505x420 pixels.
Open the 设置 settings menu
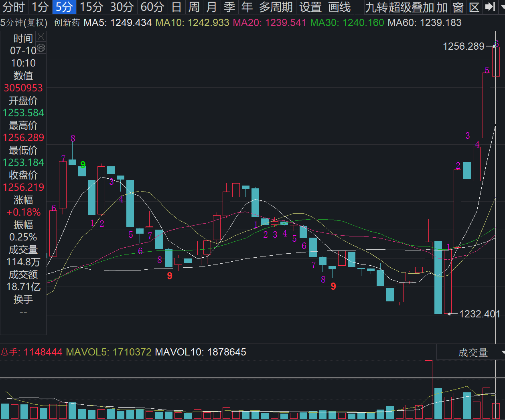tap(310, 7)
